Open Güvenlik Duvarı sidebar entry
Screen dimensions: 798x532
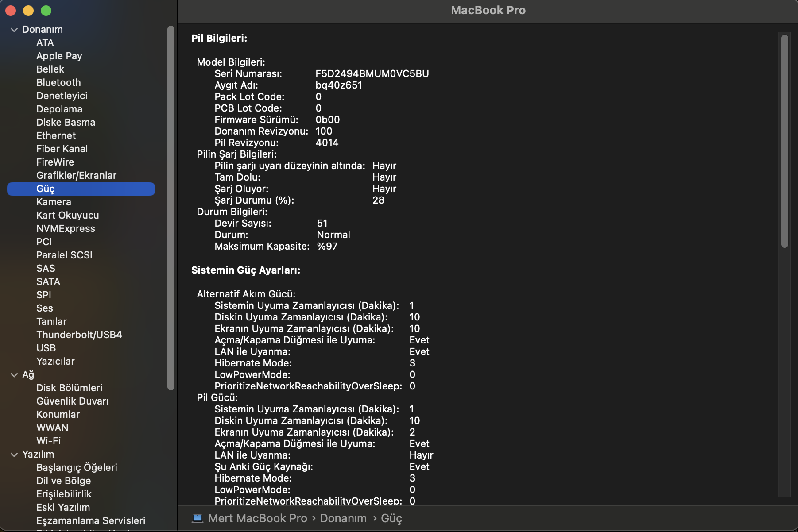[x=72, y=401]
